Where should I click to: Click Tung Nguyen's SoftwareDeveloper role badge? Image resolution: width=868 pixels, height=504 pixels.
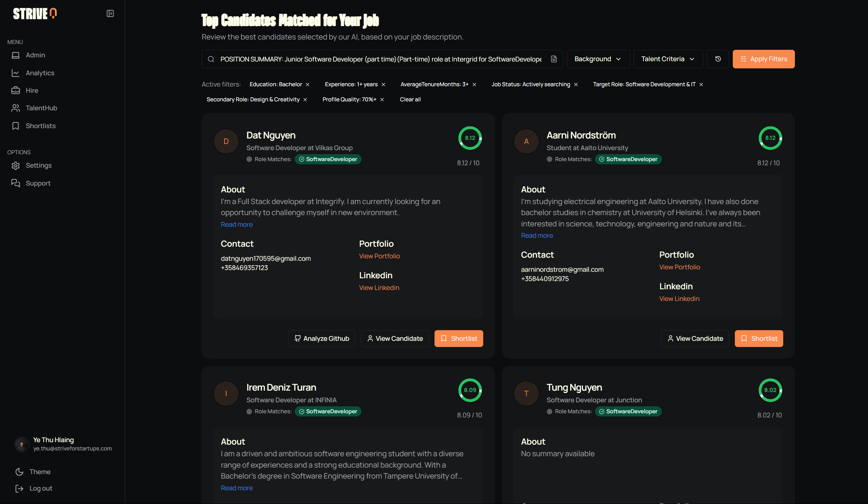pyautogui.click(x=628, y=412)
